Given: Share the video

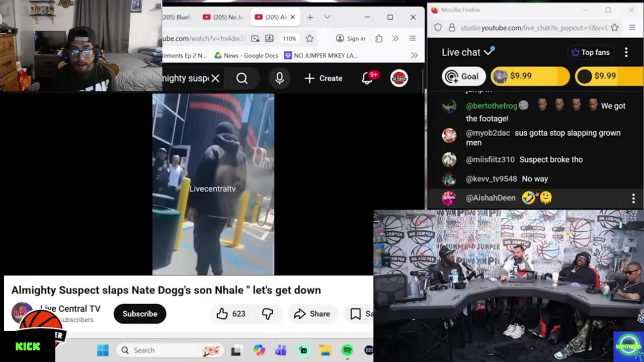Looking at the screenshot, I should [x=312, y=314].
